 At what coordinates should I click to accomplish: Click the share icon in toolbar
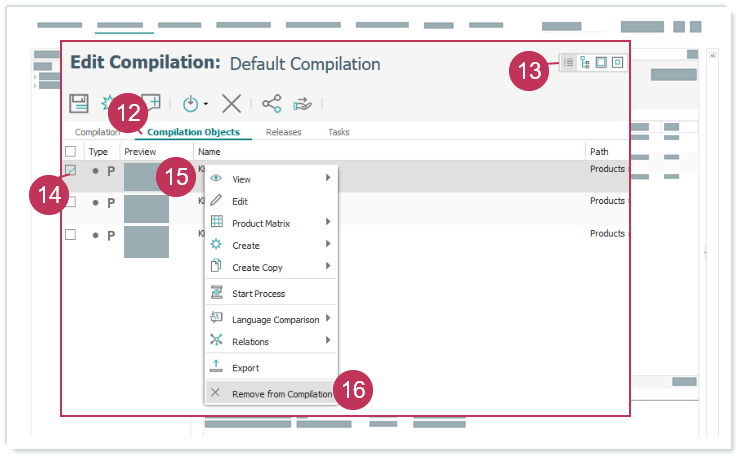click(x=271, y=102)
